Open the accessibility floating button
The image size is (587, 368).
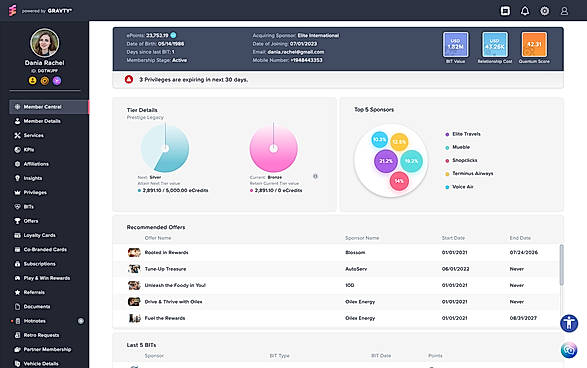click(569, 323)
